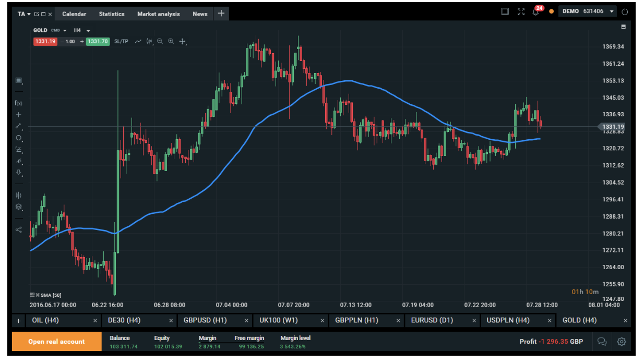
Task: Select the trend line drawing tool
Action: tap(18, 126)
